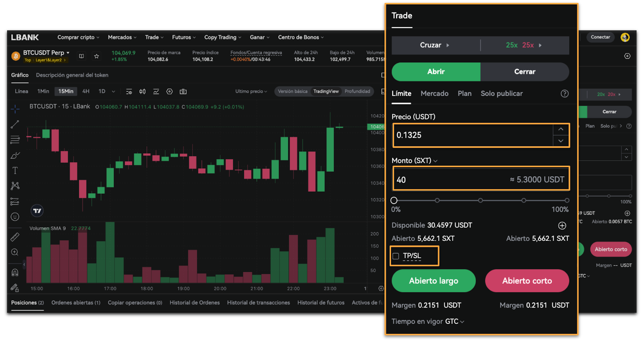644x341 pixels.
Task: Open the indicators icon in chart toolbar
Action: pos(156,92)
